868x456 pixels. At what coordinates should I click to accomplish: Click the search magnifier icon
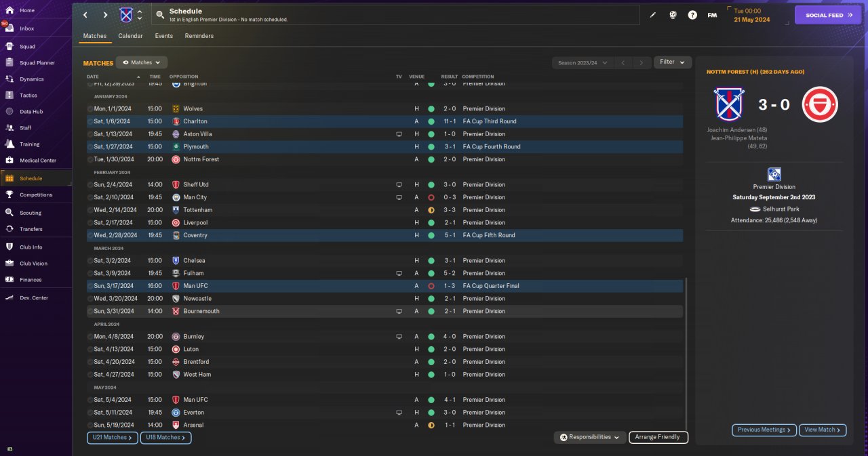pos(159,15)
